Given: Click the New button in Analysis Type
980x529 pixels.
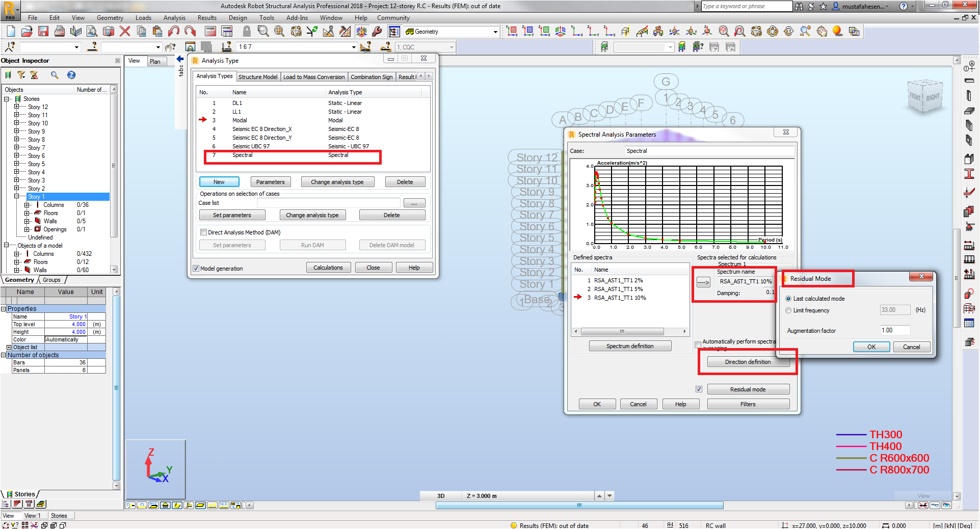Looking at the screenshot, I should pyautogui.click(x=219, y=182).
